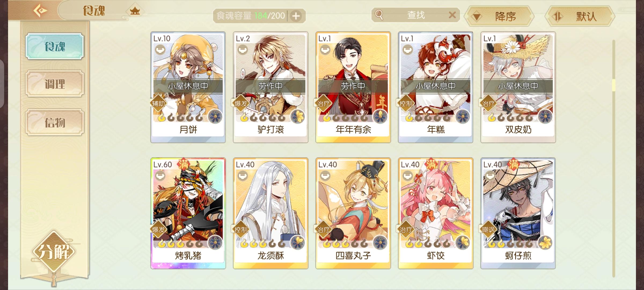Toggle 降序 sort order

(x=499, y=17)
